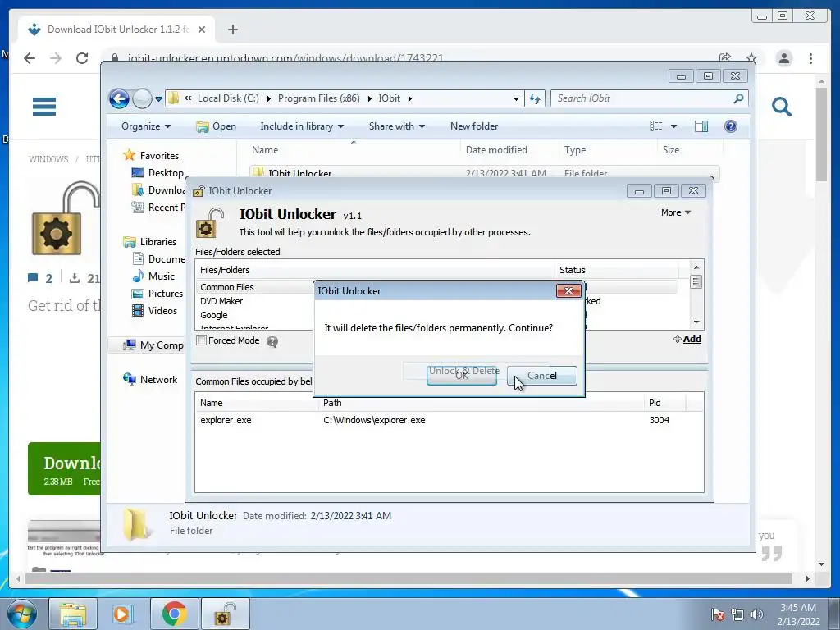Open the Share with menu
840x630 pixels.
click(x=396, y=126)
